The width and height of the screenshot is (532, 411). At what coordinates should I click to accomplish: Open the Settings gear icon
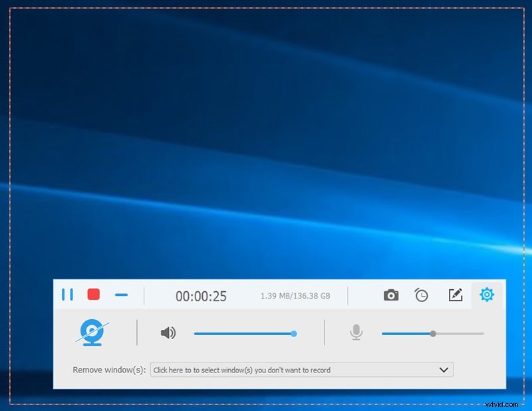487,295
